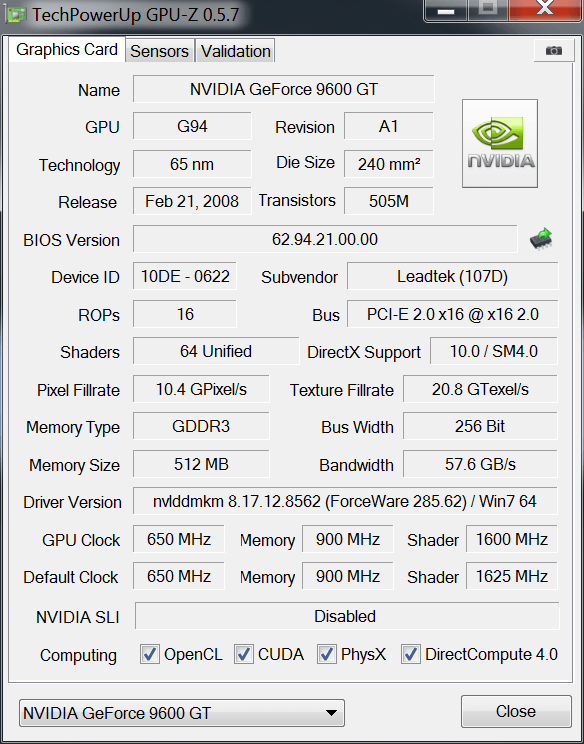Screen dimensions: 584x744
Task: Click the BIOS Version field
Action: (x=325, y=239)
